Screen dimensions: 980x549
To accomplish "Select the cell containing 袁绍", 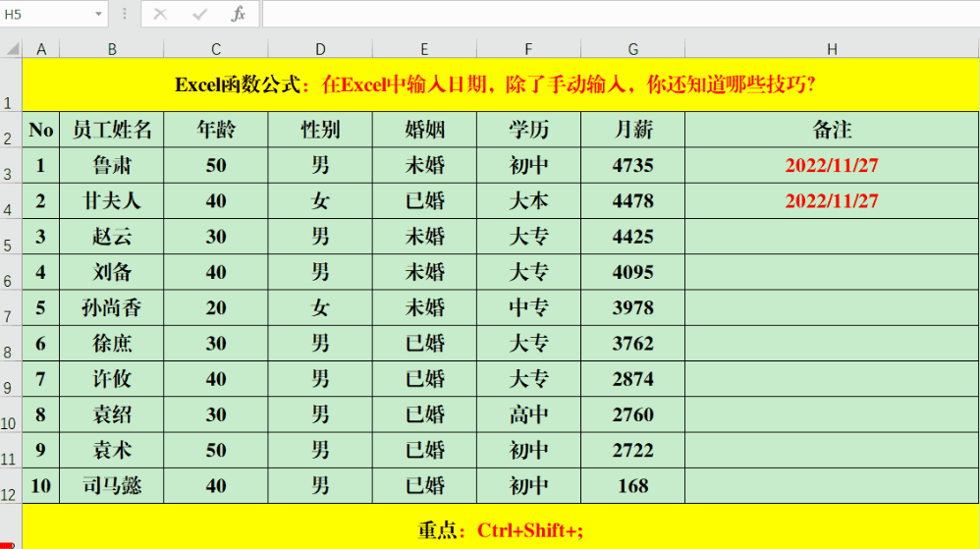I will pyautogui.click(x=112, y=415).
